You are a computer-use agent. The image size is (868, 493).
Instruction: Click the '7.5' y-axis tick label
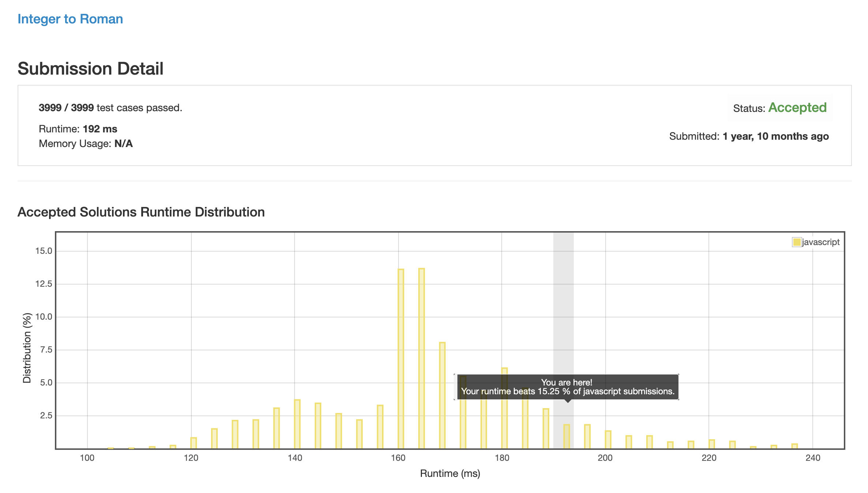tap(46, 350)
